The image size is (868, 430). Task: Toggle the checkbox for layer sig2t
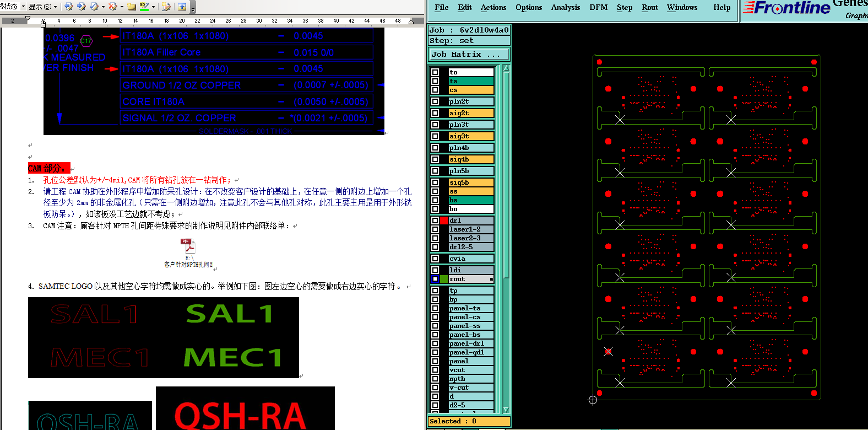click(435, 113)
